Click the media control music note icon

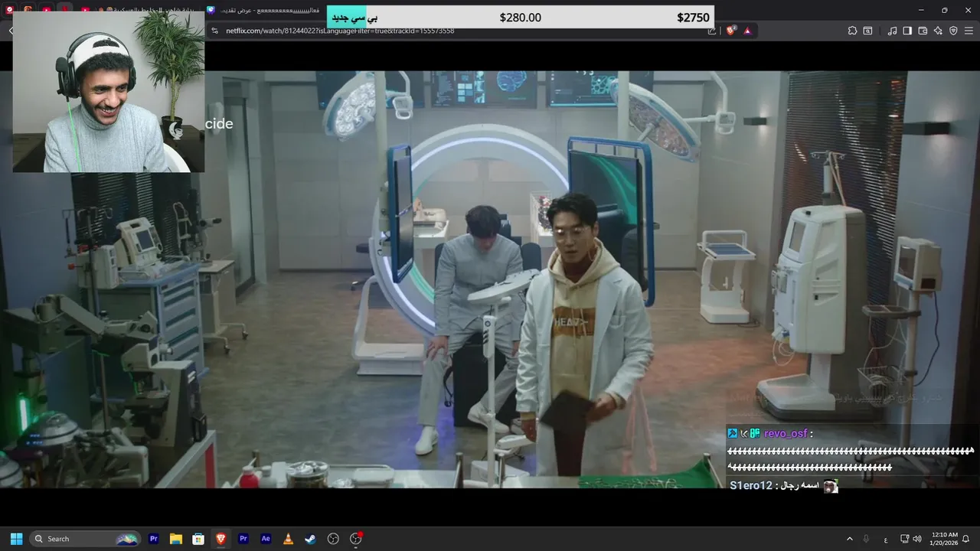pos(892,31)
